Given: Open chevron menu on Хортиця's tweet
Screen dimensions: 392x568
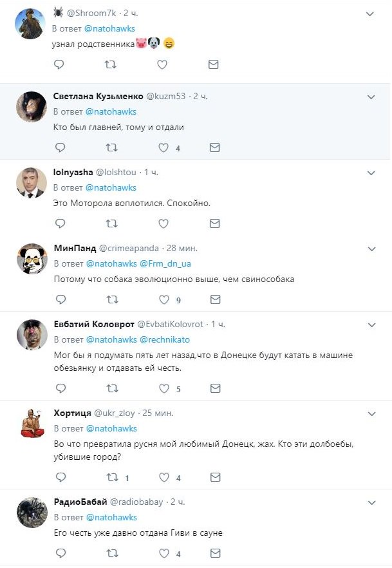Looking at the screenshot, I should click(x=371, y=413).
